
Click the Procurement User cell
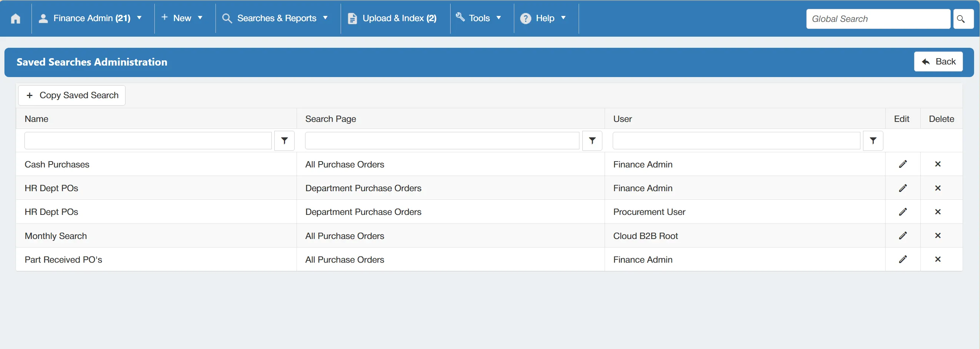point(745,212)
